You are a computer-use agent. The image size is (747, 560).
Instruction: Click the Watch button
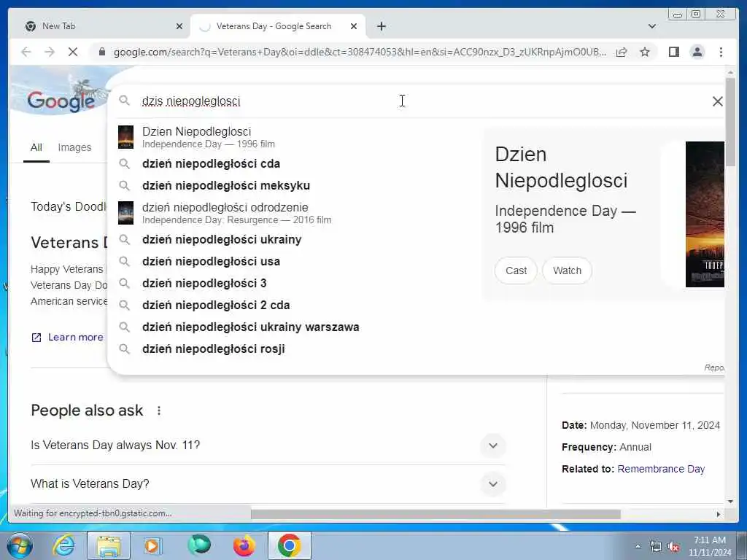pyautogui.click(x=567, y=271)
